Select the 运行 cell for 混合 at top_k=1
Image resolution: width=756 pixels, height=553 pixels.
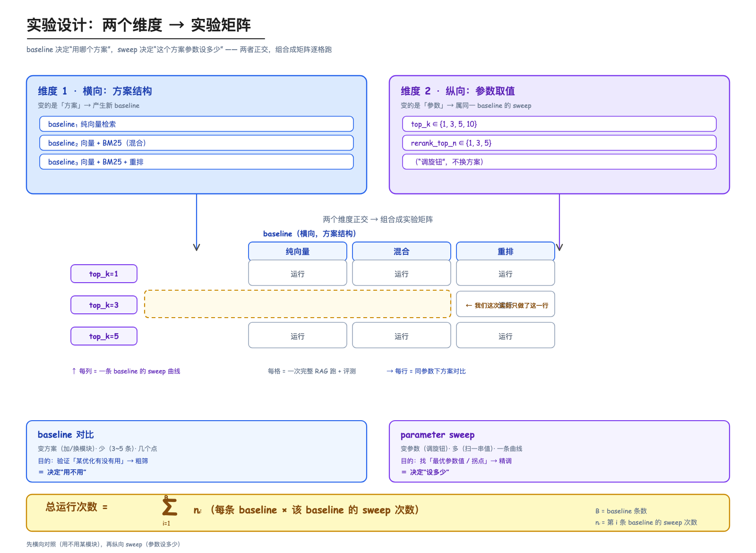click(x=402, y=273)
